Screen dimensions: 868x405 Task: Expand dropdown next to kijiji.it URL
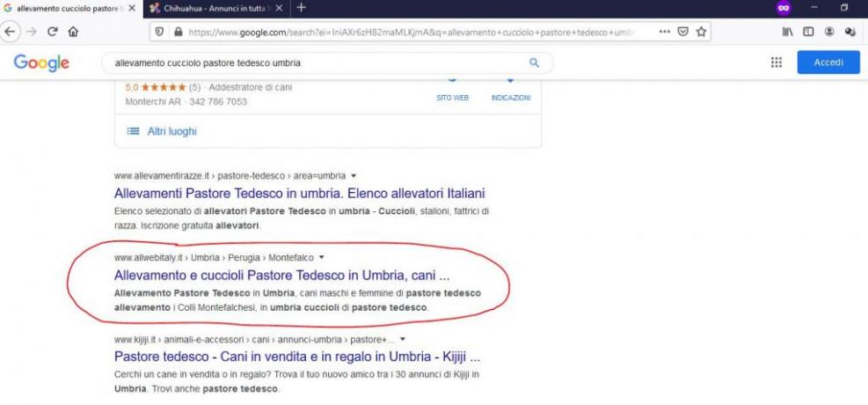click(x=403, y=338)
